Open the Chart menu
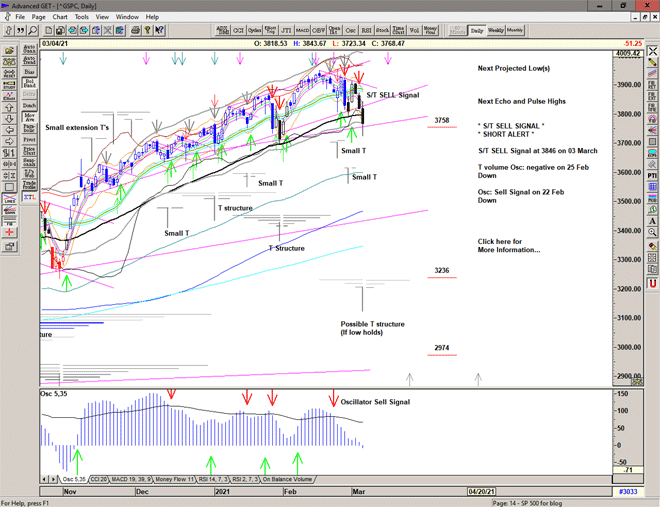Viewport: 660px width, 507px height. click(60, 17)
